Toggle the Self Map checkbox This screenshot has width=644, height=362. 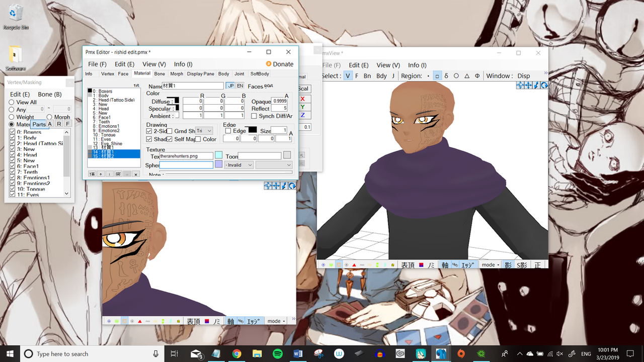(x=170, y=139)
